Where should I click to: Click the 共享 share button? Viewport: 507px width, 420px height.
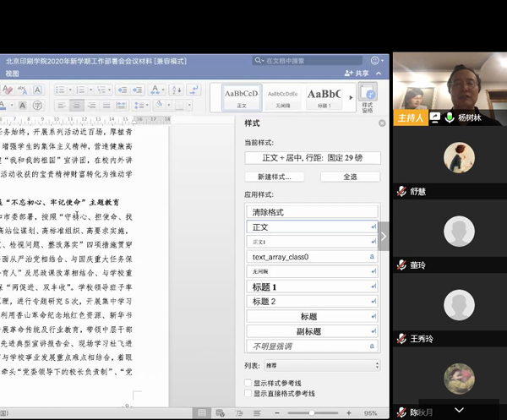point(357,74)
